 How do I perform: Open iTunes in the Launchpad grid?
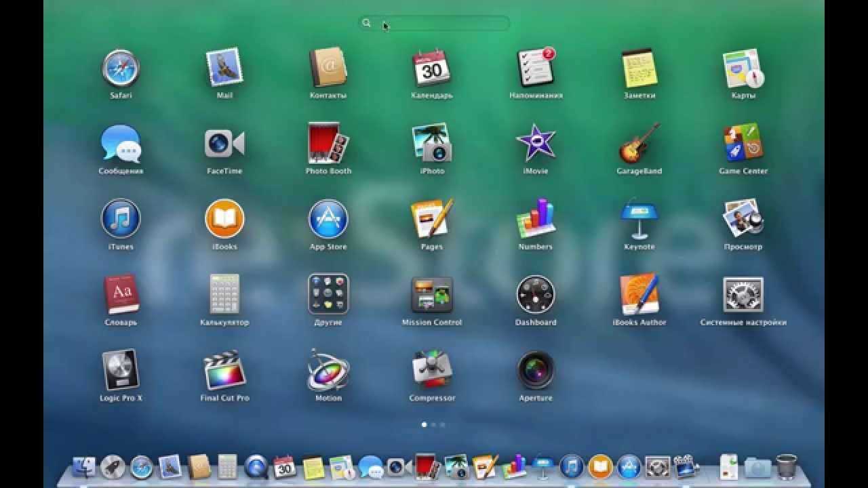(x=121, y=218)
